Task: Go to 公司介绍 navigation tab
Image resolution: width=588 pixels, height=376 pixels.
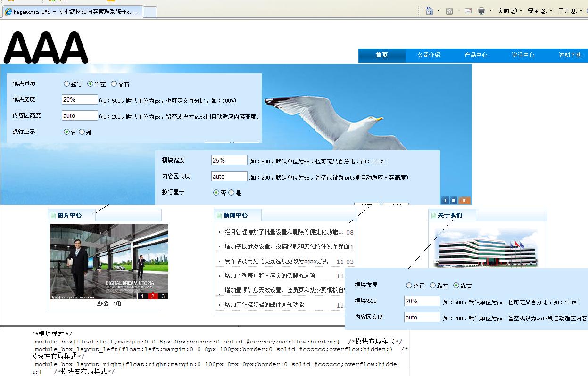Action: (x=429, y=55)
